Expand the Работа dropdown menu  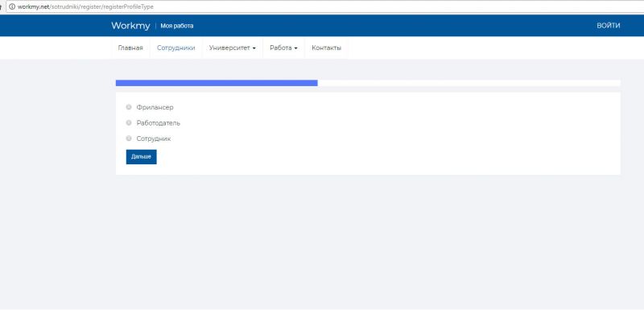tap(284, 48)
